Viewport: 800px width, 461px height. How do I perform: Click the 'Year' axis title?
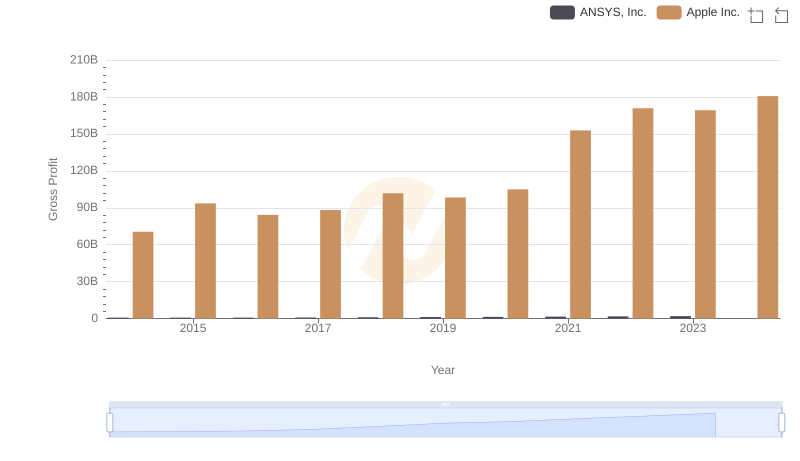click(x=443, y=370)
